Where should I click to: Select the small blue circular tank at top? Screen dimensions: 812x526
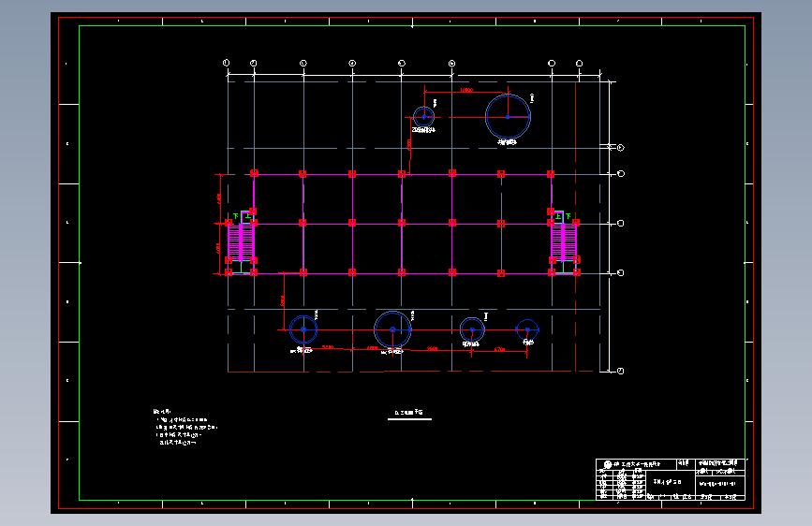(423, 117)
